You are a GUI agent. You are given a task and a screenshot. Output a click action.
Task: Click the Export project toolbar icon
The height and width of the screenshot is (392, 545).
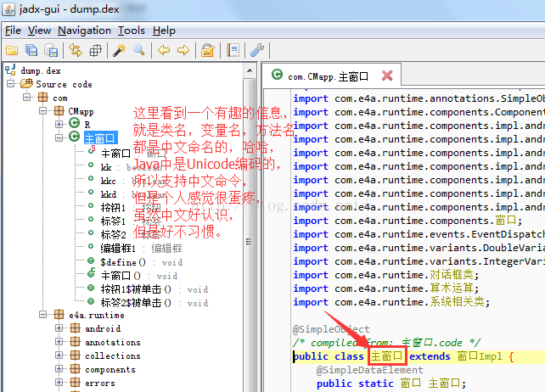coord(52,51)
